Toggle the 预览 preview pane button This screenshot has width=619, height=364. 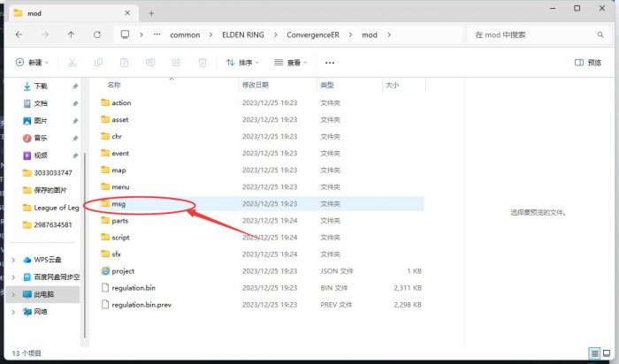588,63
